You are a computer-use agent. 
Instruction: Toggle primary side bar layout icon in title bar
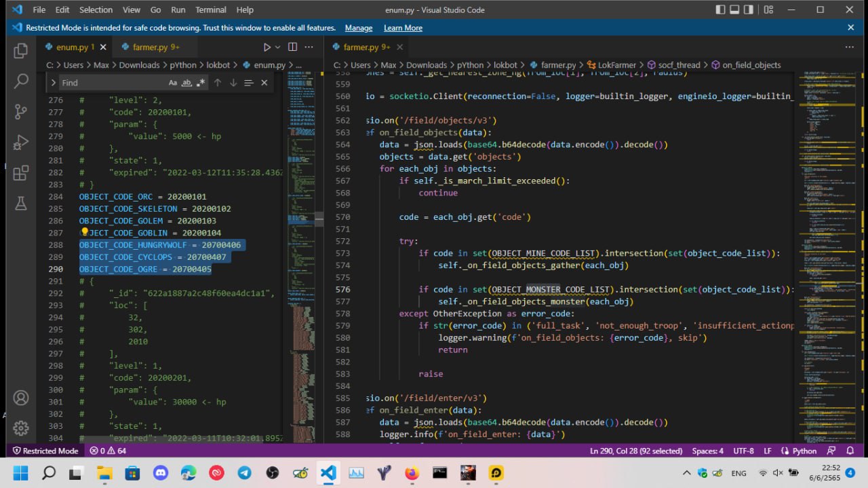coord(720,10)
